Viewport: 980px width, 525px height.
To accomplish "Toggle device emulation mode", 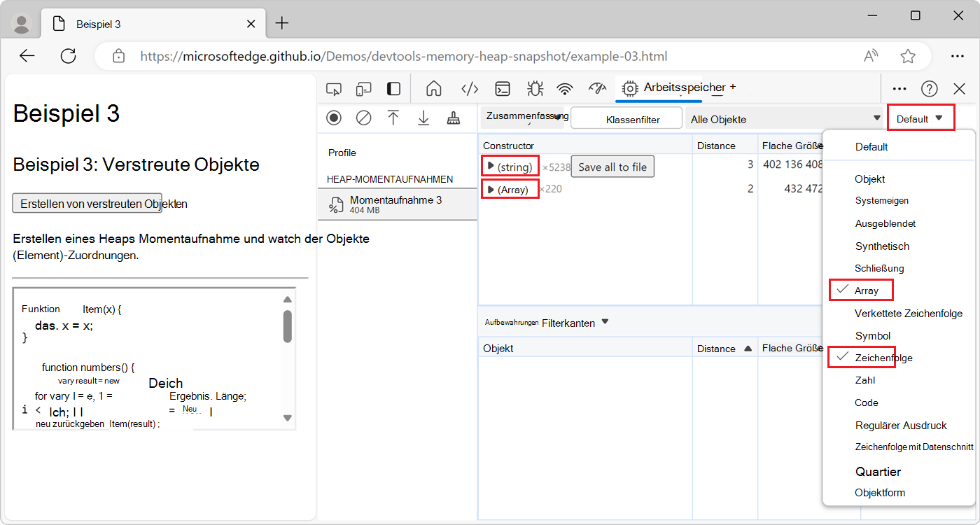I will point(363,89).
